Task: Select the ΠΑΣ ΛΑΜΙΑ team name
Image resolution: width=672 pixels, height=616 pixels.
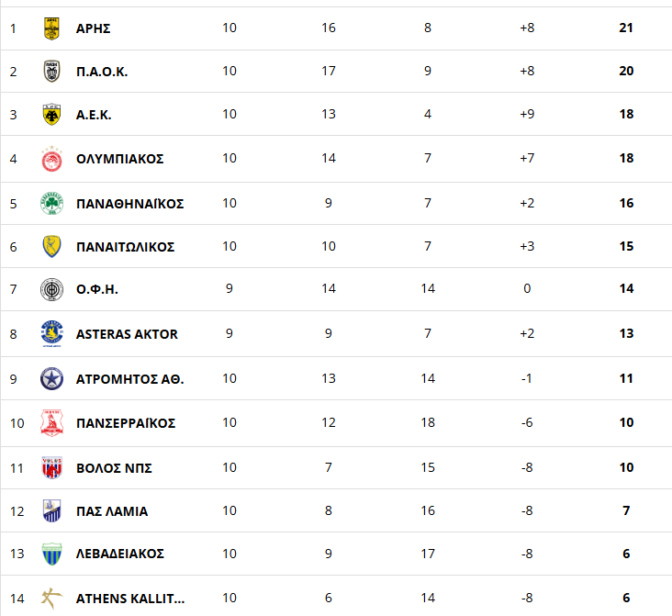Action: click(x=112, y=511)
